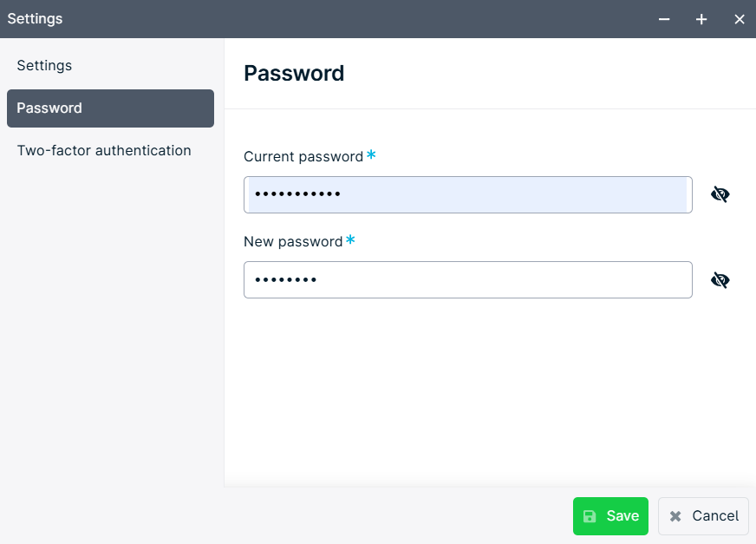Minimize the Settings dialog
This screenshot has width=756, height=544.
pyautogui.click(x=664, y=19)
